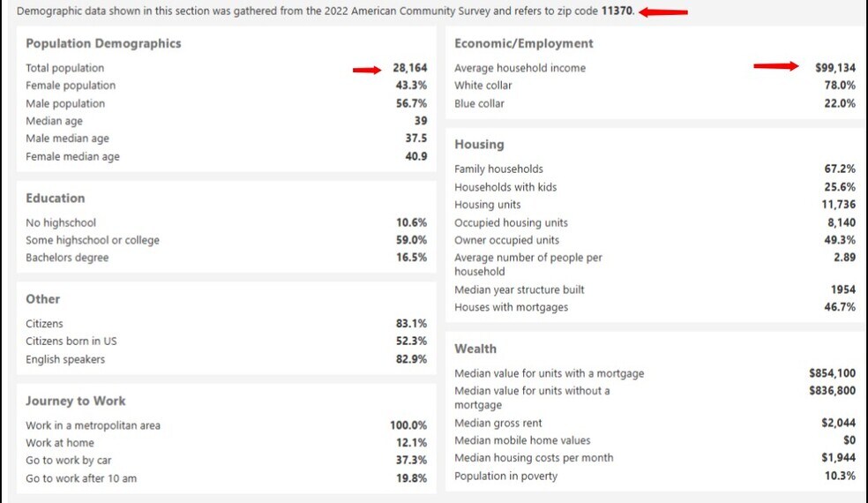Click the Economic/Employment section heading
Viewport: 868px width, 503px height.
[523, 43]
